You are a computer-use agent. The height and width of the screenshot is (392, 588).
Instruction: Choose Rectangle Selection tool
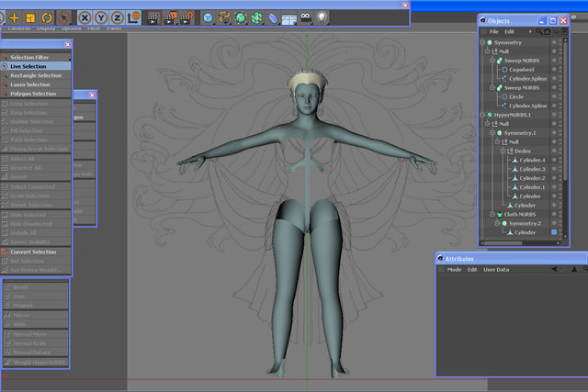click(36, 75)
